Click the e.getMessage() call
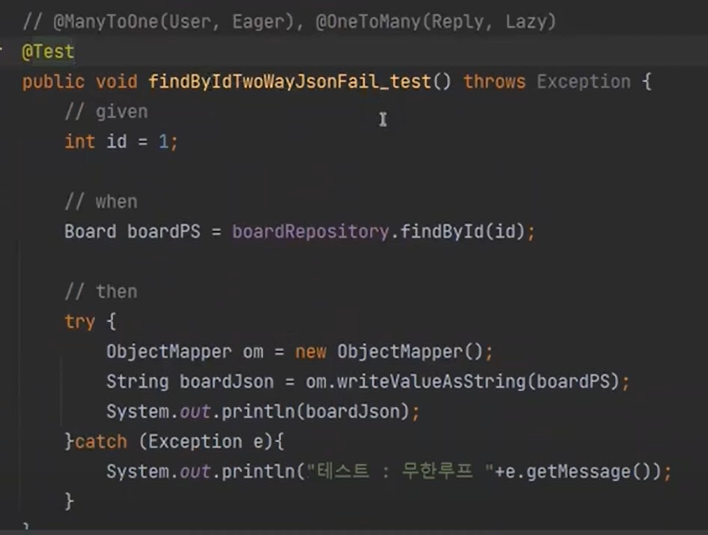The image size is (708, 535). tap(578, 472)
